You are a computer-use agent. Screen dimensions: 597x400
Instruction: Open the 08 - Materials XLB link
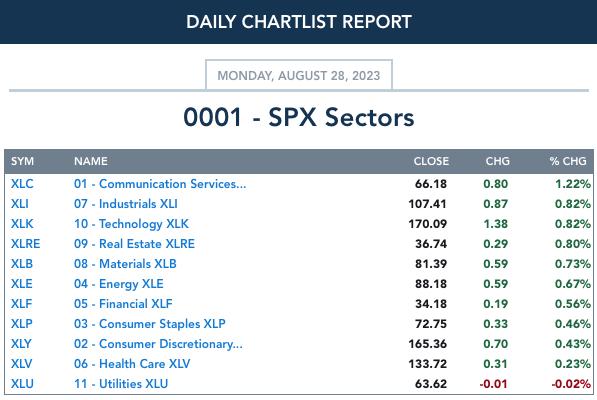(x=125, y=264)
